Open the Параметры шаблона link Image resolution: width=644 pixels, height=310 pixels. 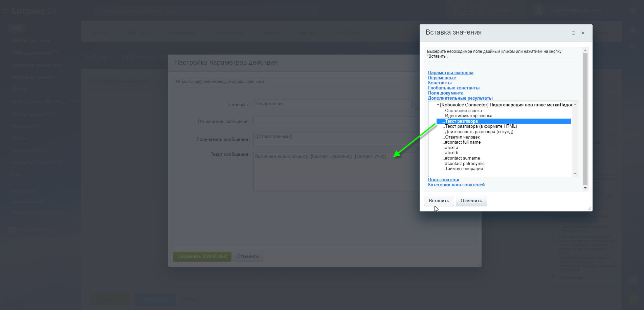450,73
